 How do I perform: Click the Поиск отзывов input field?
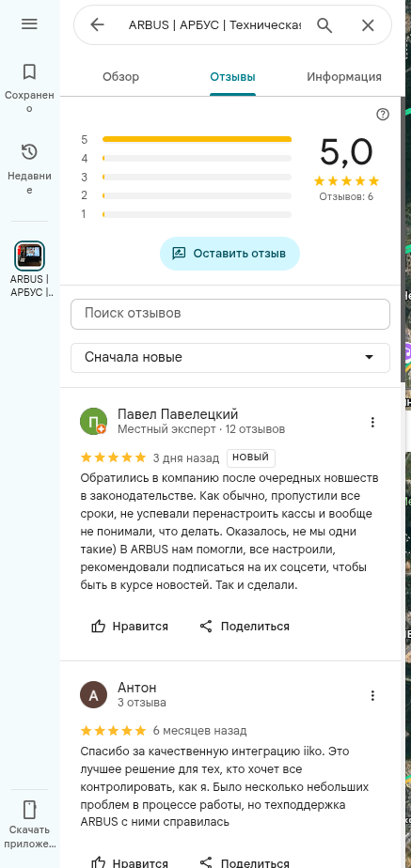tap(230, 314)
